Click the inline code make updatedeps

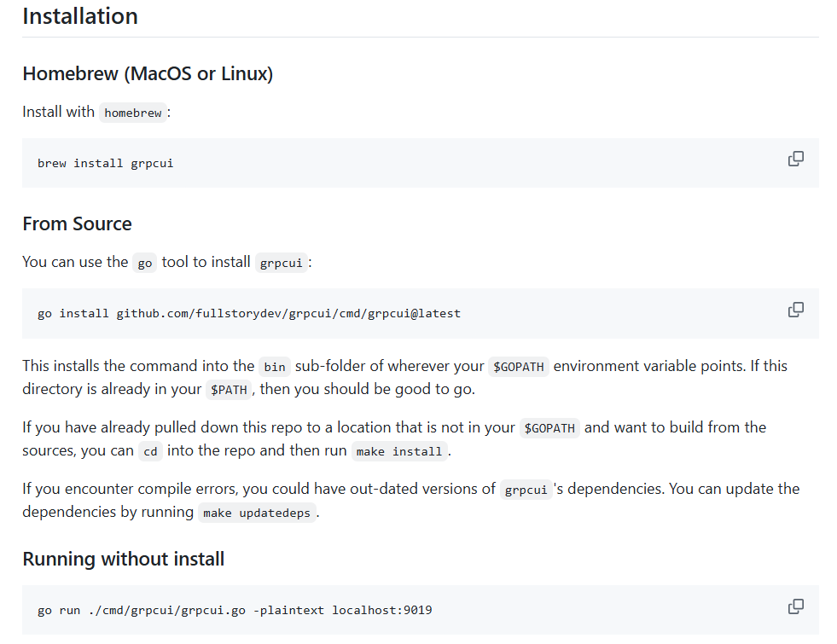point(257,513)
